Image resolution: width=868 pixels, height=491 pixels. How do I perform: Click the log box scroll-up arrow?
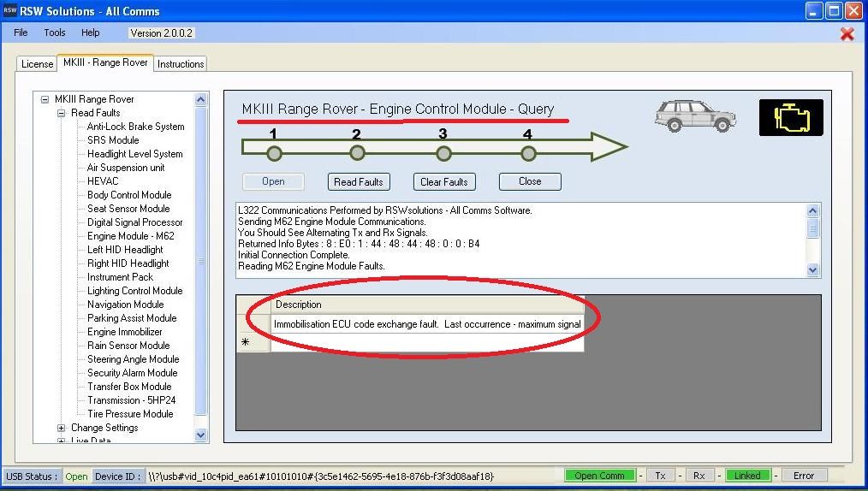coord(812,210)
